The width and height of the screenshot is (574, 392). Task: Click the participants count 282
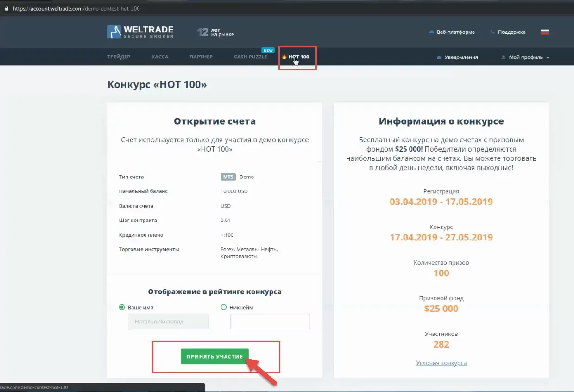441,344
